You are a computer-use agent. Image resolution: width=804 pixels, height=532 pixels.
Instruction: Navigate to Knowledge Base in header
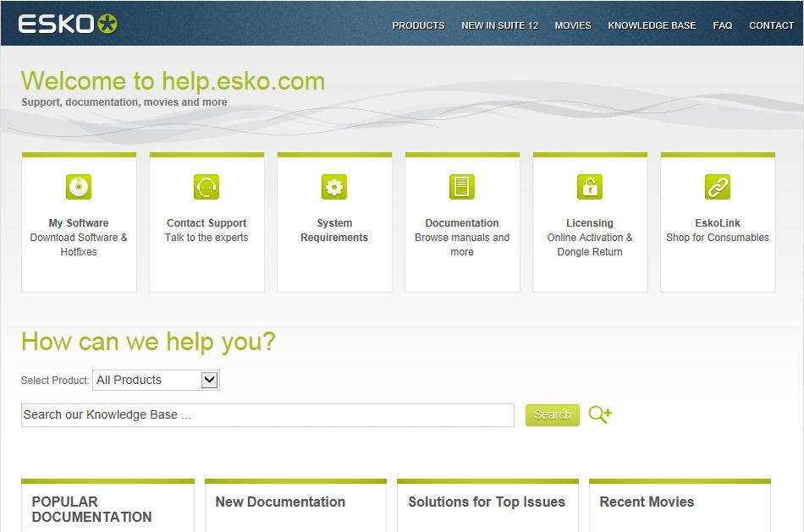652,25
